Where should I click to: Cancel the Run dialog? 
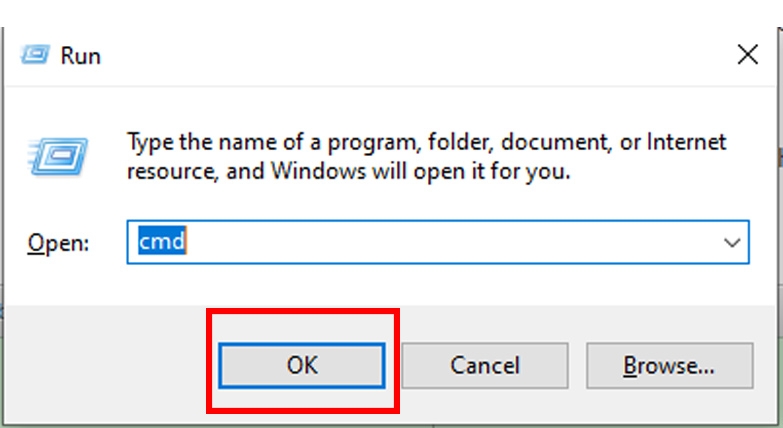[484, 366]
